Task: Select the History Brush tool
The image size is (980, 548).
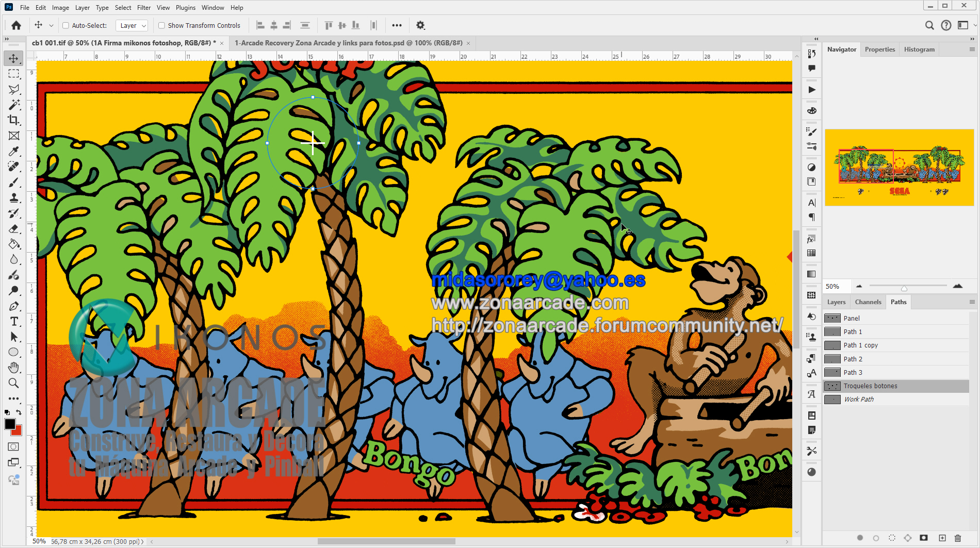Action: [14, 213]
